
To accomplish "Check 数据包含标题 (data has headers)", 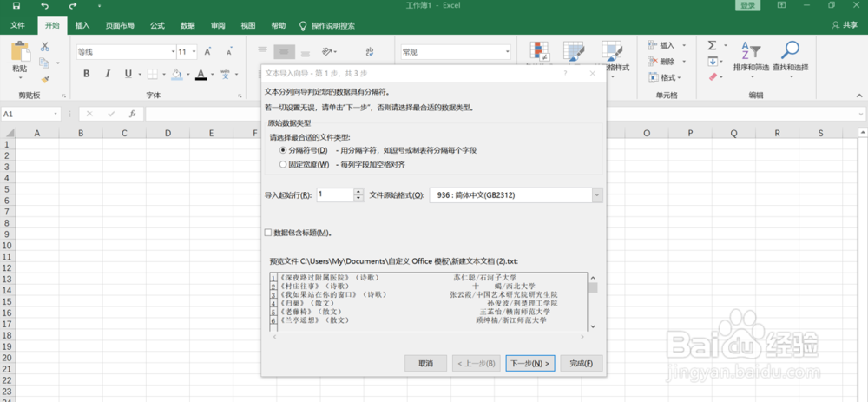I will click(x=268, y=233).
